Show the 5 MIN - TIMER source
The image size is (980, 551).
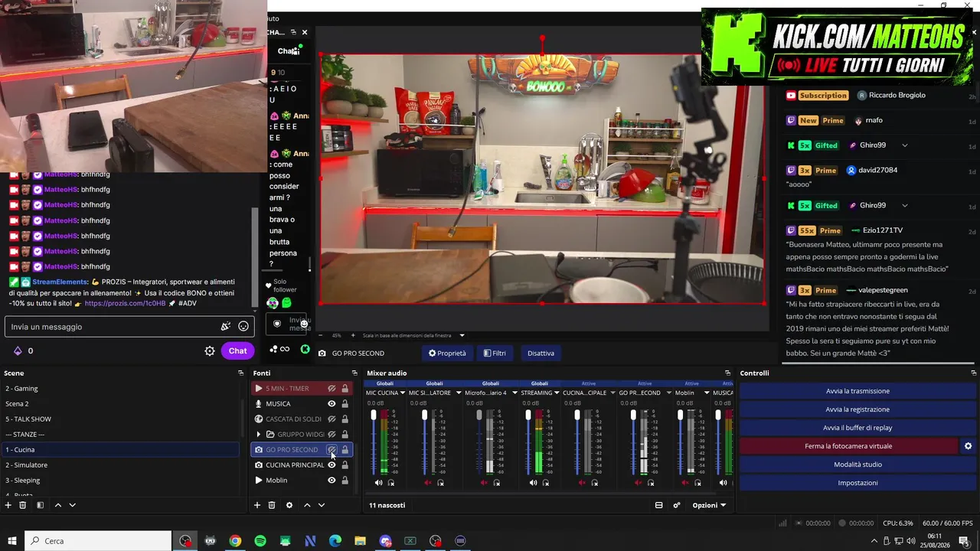tap(332, 389)
